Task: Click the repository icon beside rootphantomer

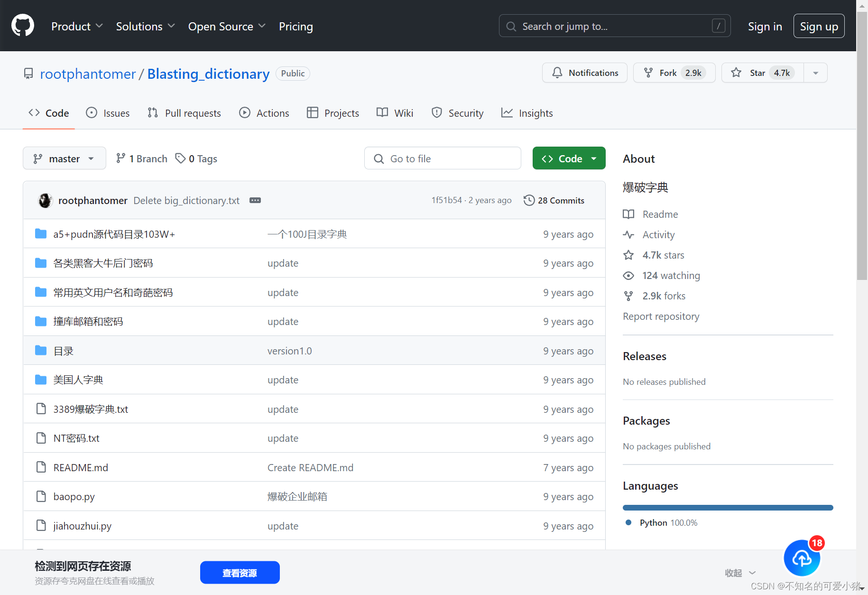Action: point(28,74)
